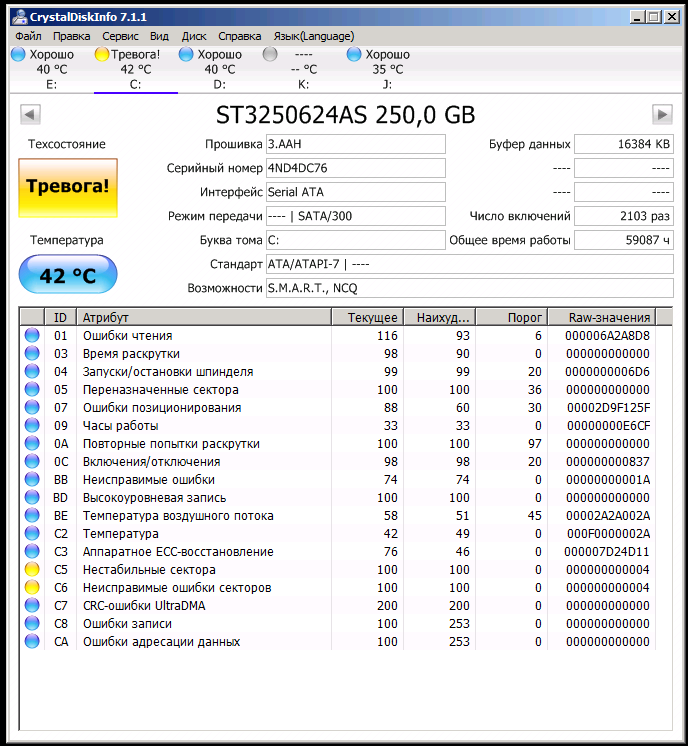
Task: Click the Порог column header
Action: click(511, 317)
